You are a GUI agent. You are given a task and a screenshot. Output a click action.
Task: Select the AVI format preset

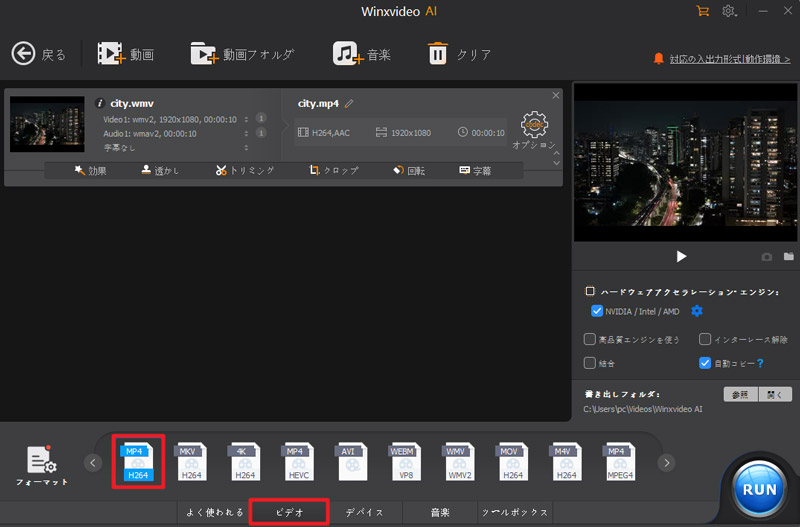pyautogui.click(x=352, y=462)
